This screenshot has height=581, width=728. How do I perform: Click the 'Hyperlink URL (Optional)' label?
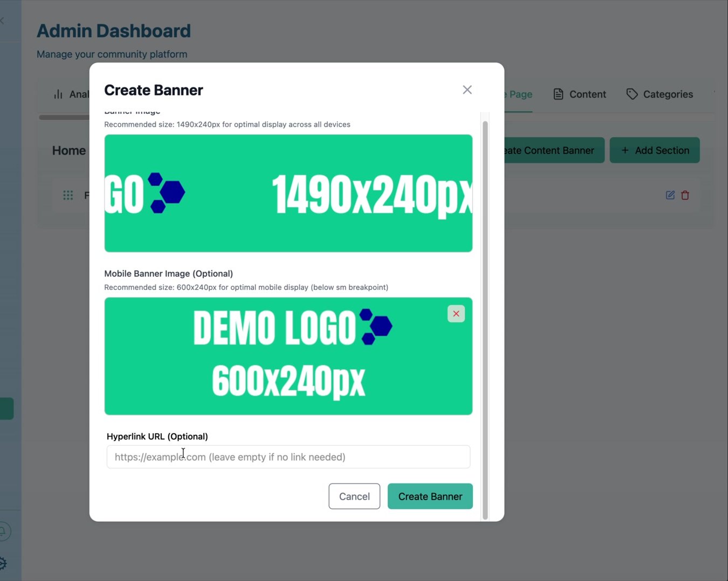click(157, 437)
